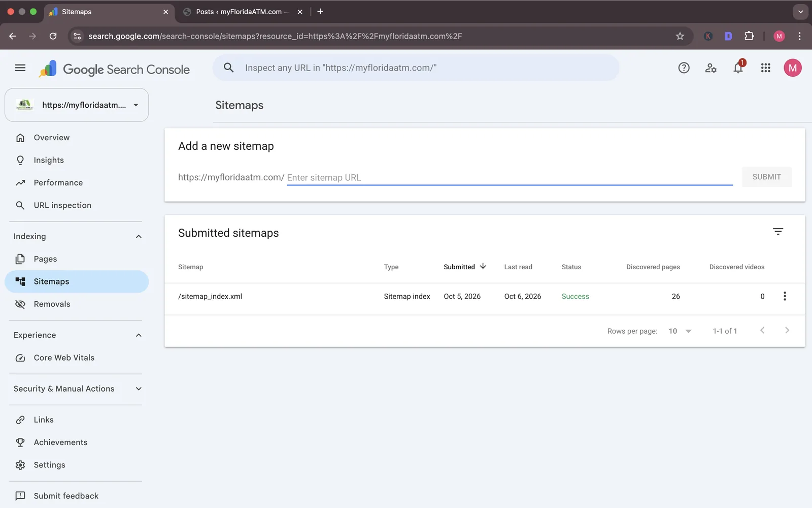Viewport: 812px width, 508px height.
Task: View site information icon in address bar
Action: 77,36
